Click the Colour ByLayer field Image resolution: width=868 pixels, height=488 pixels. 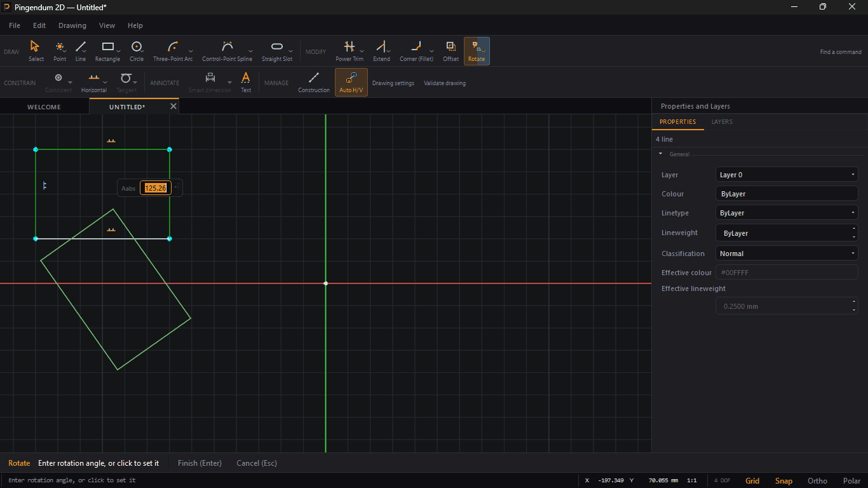tap(787, 194)
